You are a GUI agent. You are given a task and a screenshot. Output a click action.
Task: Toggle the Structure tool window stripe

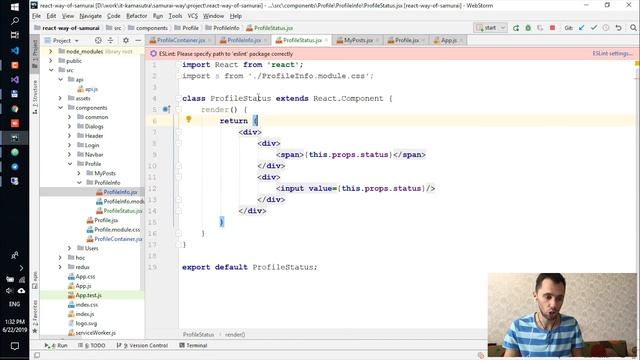pos(35,97)
